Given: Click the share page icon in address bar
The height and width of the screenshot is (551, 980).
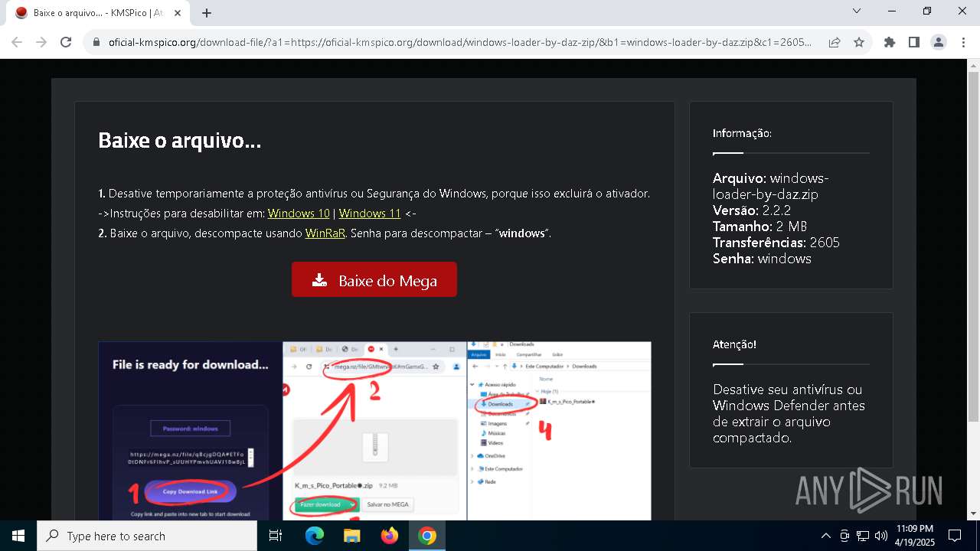Looking at the screenshot, I should [x=835, y=43].
